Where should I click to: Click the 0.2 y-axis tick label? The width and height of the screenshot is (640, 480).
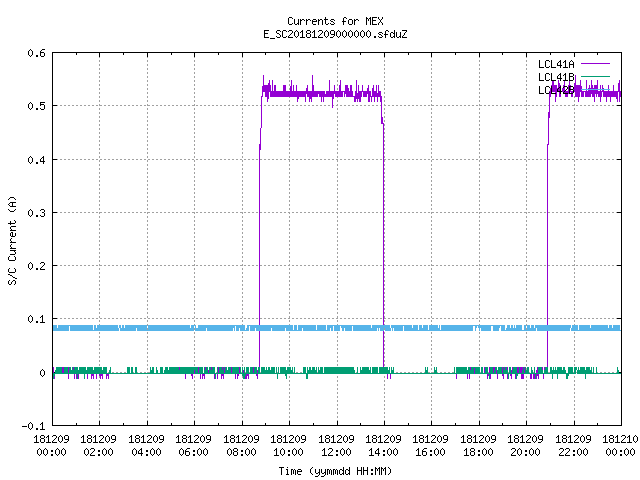click(x=36, y=266)
